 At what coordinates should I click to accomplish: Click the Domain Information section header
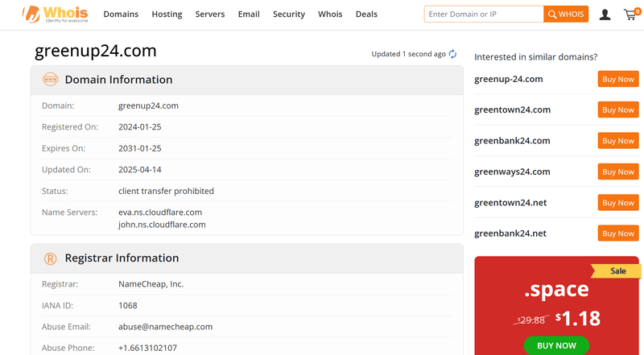coord(247,80)
